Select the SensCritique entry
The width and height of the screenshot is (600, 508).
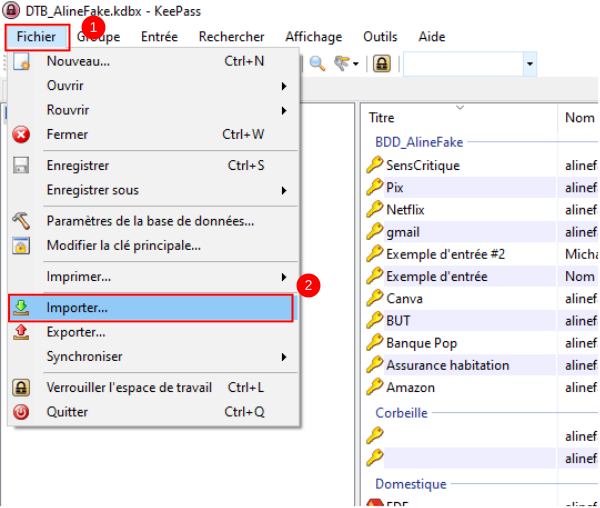tap(422, 166)
